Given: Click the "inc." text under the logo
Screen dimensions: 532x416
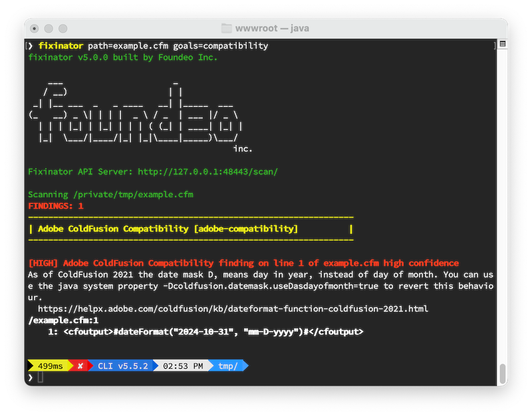Looking at the screenshot, I should [x=243, y=148].
